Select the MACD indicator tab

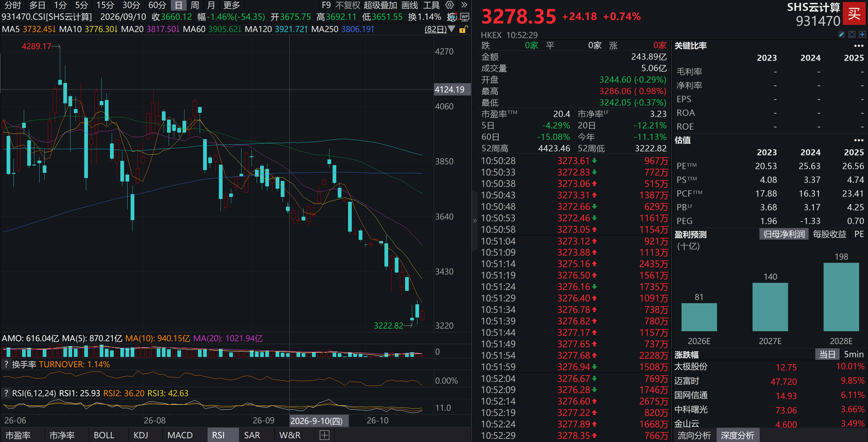[x=180, y=435]
